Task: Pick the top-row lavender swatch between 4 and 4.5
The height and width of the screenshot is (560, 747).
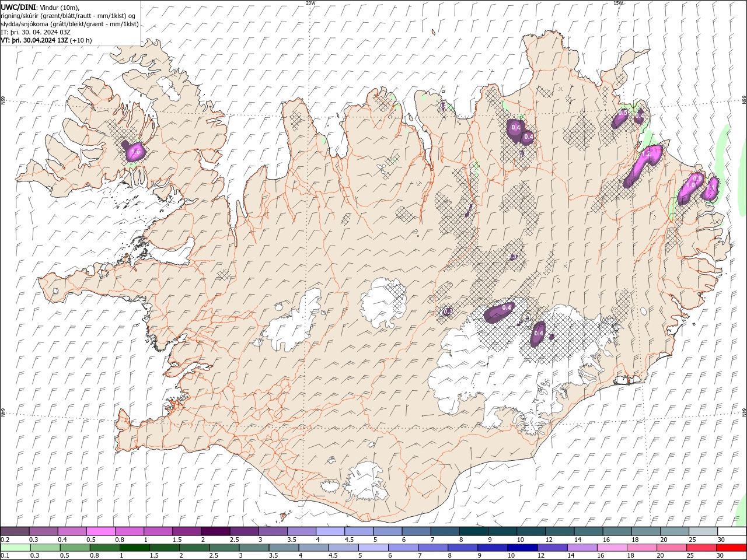Action: point(330,531)
